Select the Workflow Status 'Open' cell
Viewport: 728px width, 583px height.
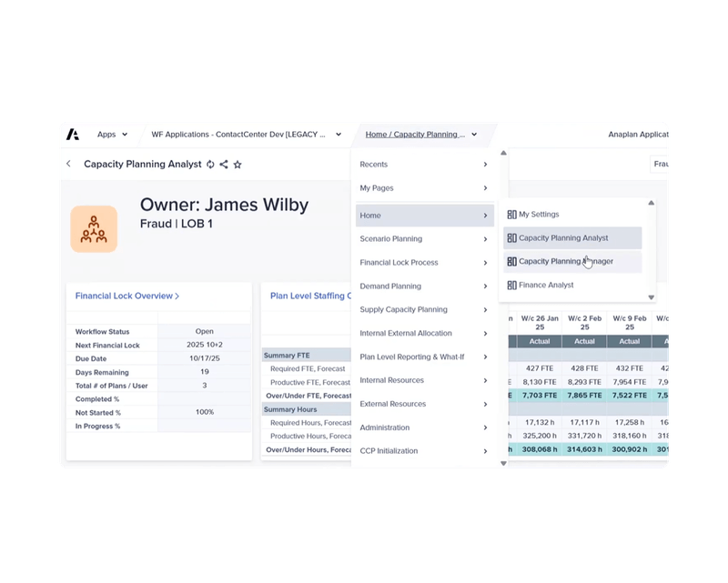204,331
